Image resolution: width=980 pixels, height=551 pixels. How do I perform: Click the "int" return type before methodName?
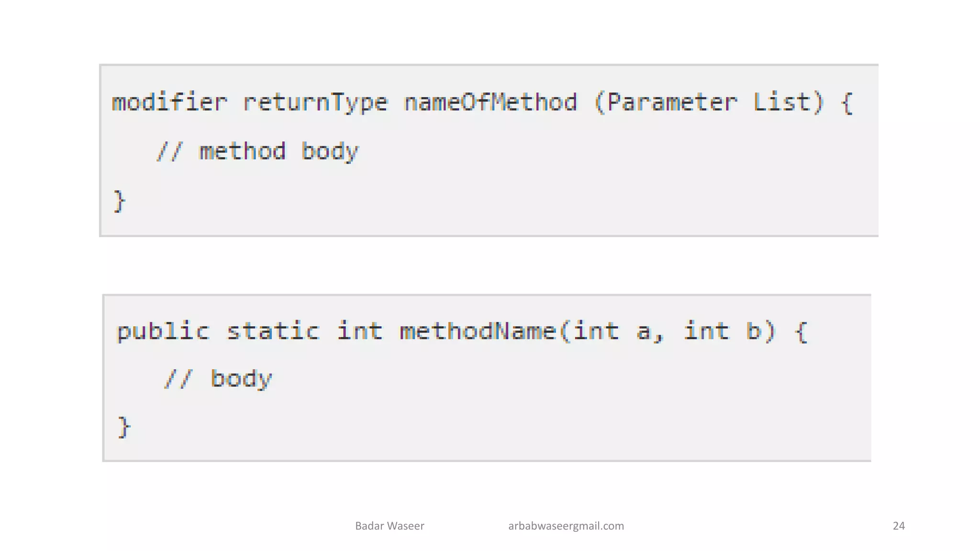tap(360, 331)
